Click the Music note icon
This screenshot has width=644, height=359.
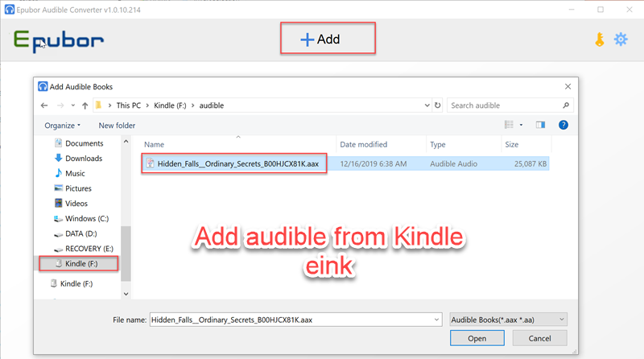[x=58, y=173]
